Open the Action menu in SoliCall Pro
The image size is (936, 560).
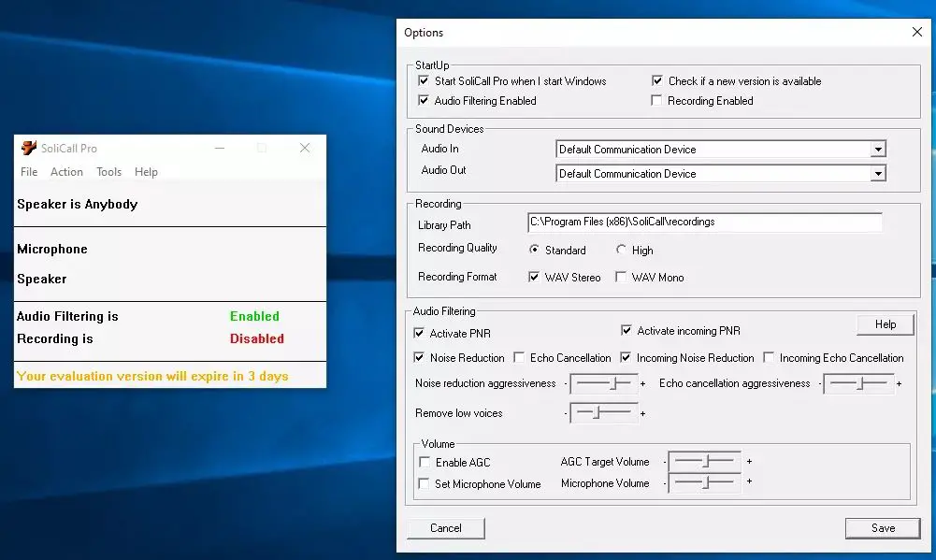[x=67, y=172]
